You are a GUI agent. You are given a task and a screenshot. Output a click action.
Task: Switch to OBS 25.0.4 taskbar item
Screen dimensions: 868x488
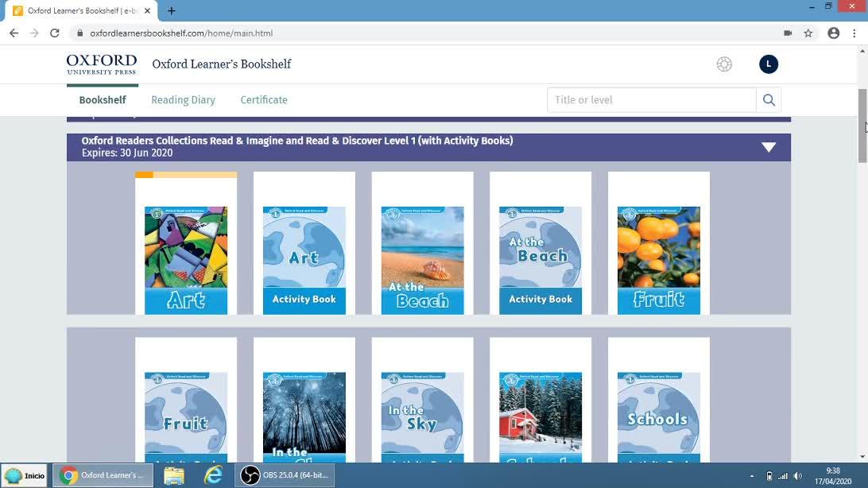tap(285, 475)
